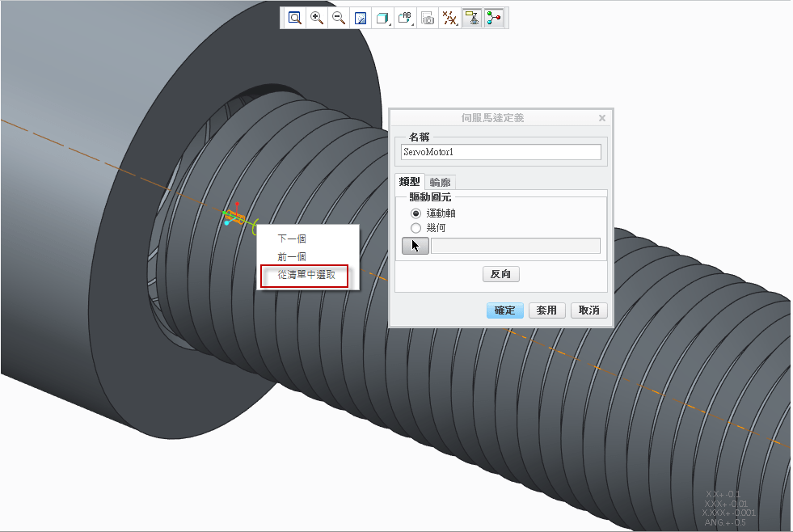Click the Repaint screen icon
793x532 pixels.
pos(361,18)
